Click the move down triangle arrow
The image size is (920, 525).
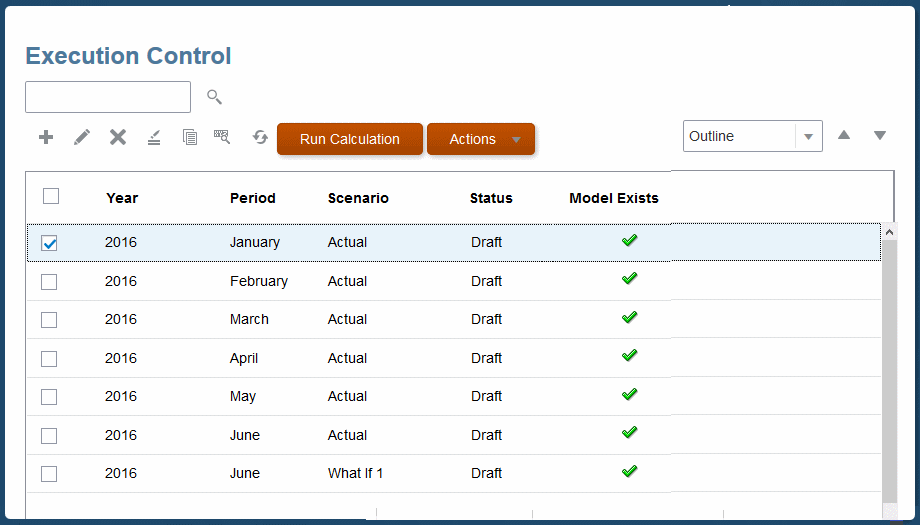tap(880, 135)
